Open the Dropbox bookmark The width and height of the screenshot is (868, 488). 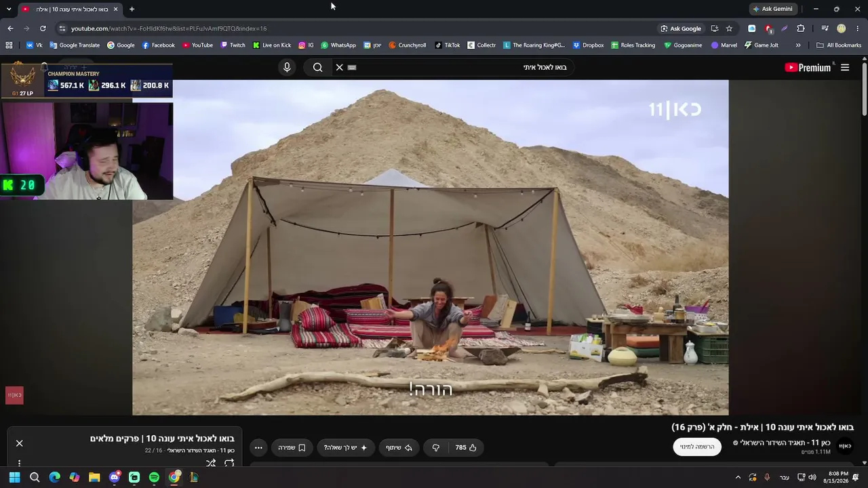coord(588,45)
